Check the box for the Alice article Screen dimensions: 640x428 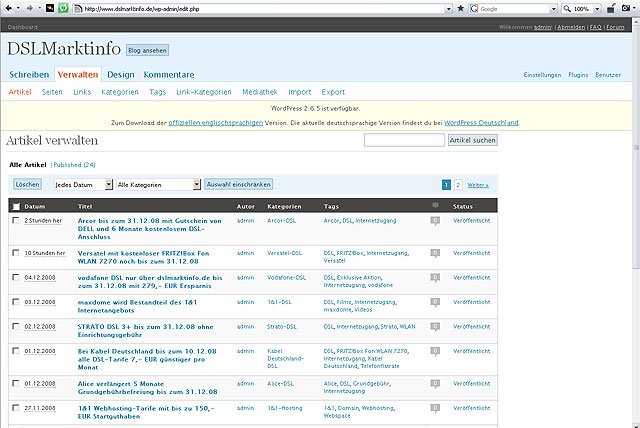16,384
